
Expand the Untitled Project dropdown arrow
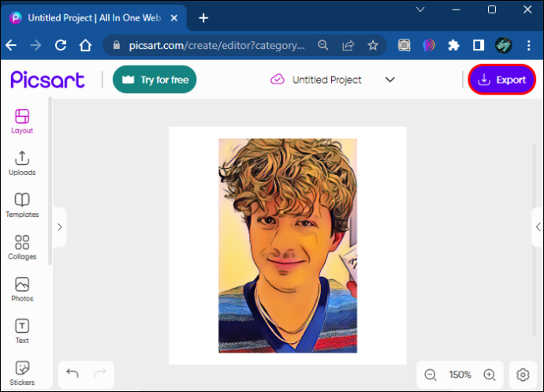[390, 80]
